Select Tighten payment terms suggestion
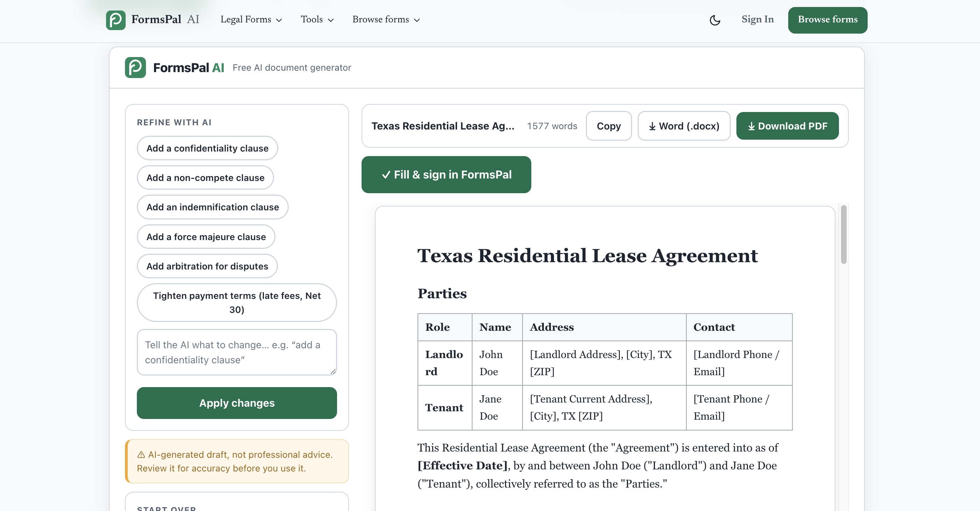Screen dimensions: 980x511 [x=237, y=302]
